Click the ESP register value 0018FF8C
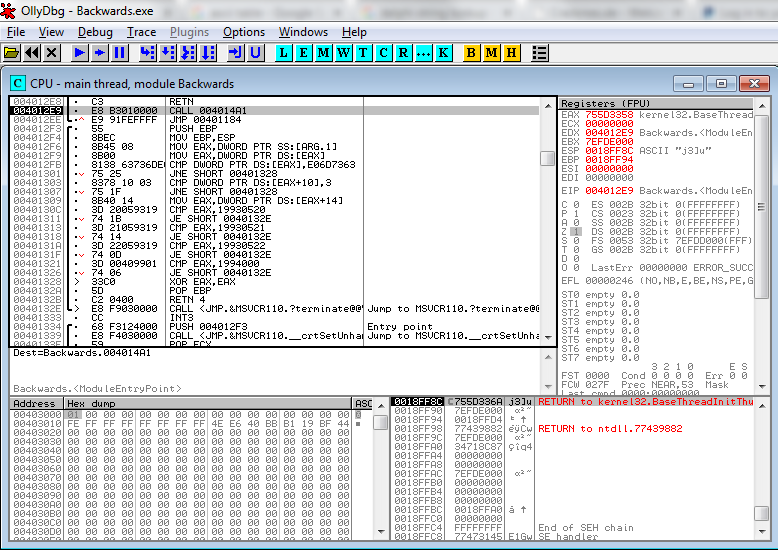This screenshot has width=778, height=550. tap(609, 150)
